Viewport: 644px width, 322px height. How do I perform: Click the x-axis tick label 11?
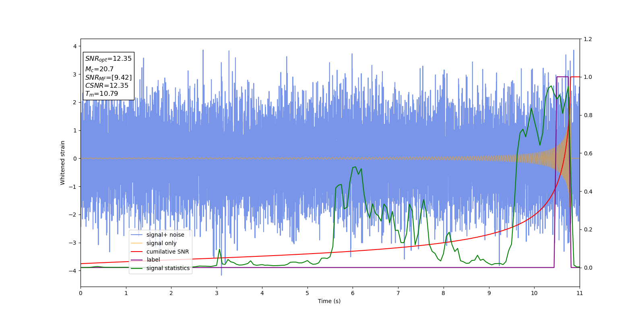tap(580, 293)
